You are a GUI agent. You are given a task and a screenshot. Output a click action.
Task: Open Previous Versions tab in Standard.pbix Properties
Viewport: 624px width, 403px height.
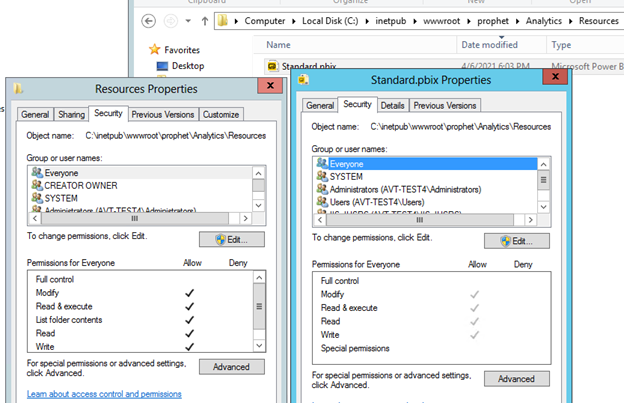(x=445, y=105)
